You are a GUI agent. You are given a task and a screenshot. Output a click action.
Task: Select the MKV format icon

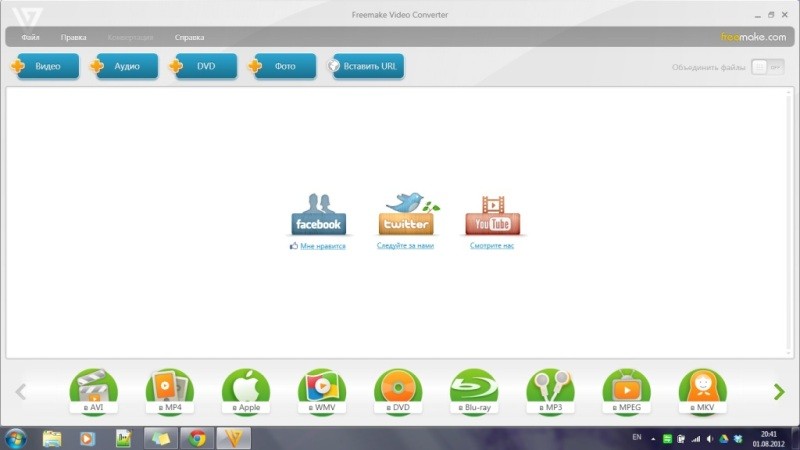pos(702,390)
